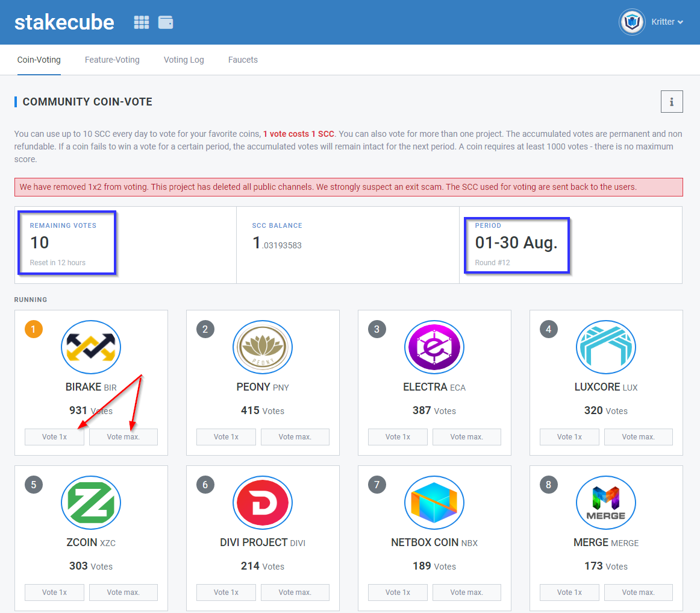Vote 1x for Birake

point(54,437)
